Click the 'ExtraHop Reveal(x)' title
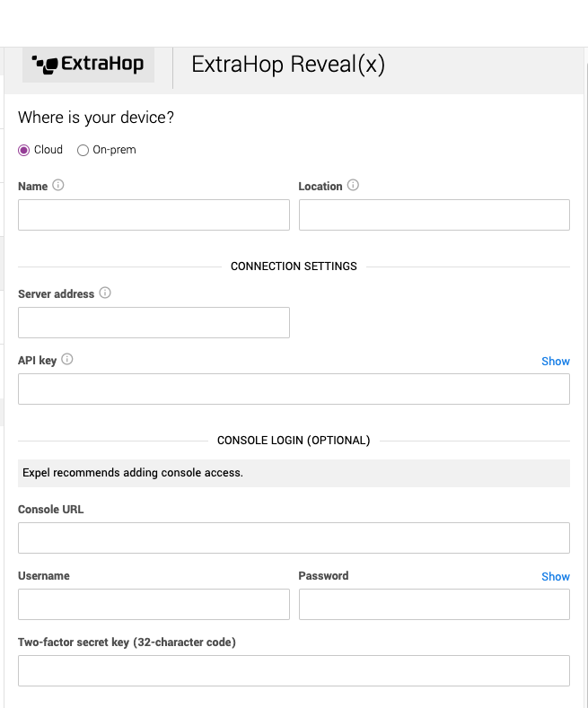This screenshot has height=708, width=588. [288, 65]
